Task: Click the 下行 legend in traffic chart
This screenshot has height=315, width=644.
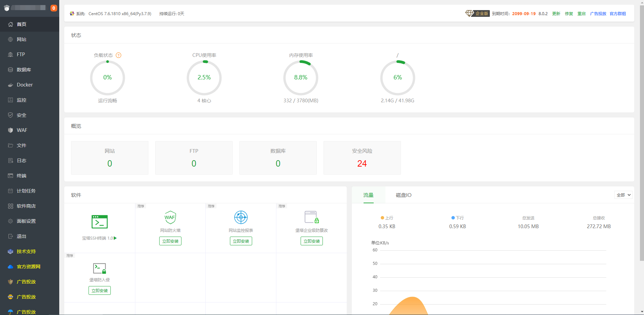Action: (457, 218)
